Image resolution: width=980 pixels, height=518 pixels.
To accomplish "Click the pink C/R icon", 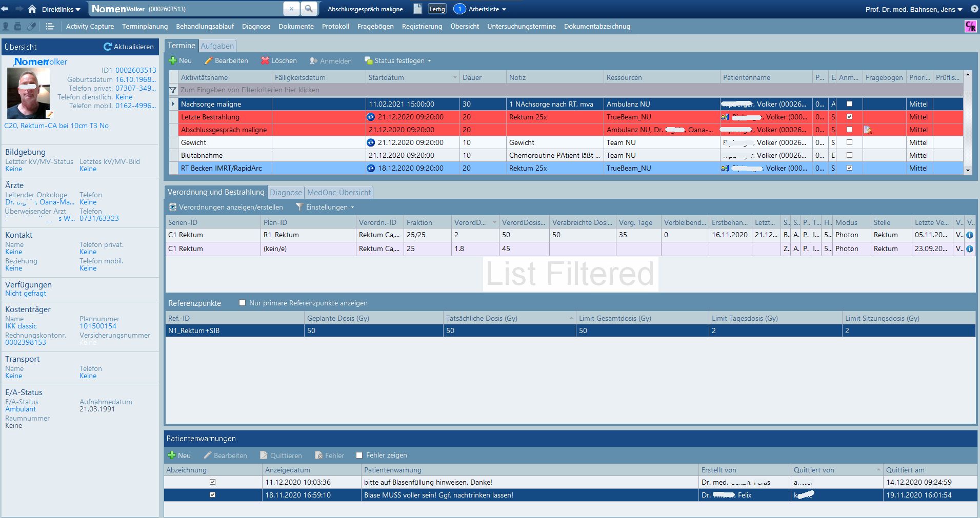I will point(970,26).
